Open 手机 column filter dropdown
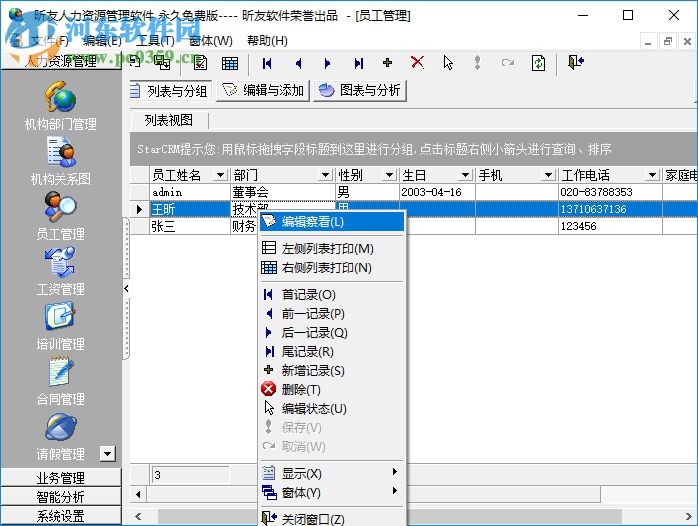 (x=548, y=175)
